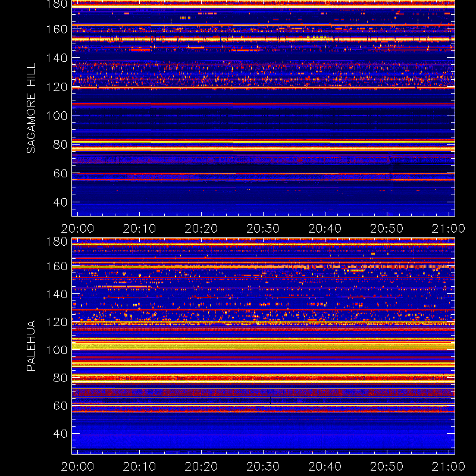Pick the 160 frequency label on Palehua axis

coord(57,267)
